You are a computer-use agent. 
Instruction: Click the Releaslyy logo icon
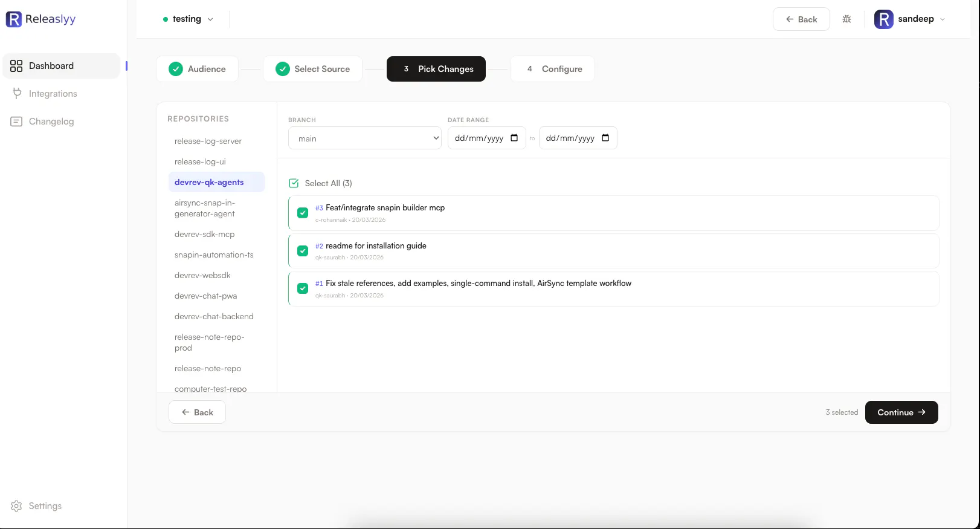point(13,19)
